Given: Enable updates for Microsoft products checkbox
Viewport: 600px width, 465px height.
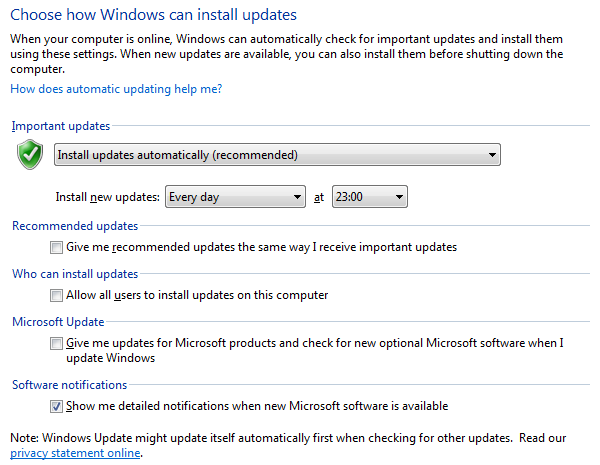Looking at the screenshot, I should 56,344.
